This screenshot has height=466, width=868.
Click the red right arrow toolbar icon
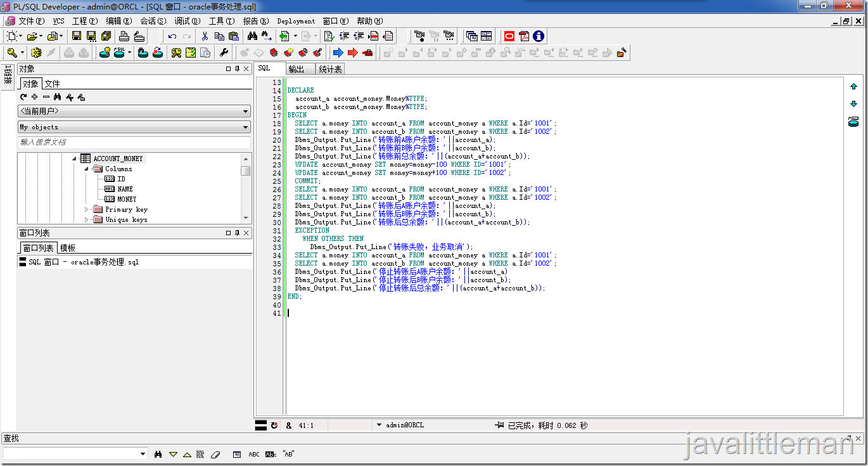pos(353,53)
